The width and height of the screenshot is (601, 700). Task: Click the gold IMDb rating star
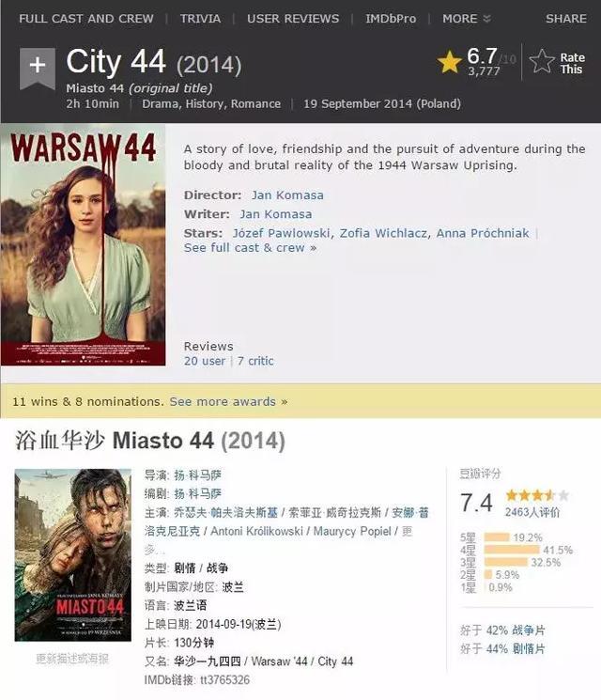tap(449, 62)
